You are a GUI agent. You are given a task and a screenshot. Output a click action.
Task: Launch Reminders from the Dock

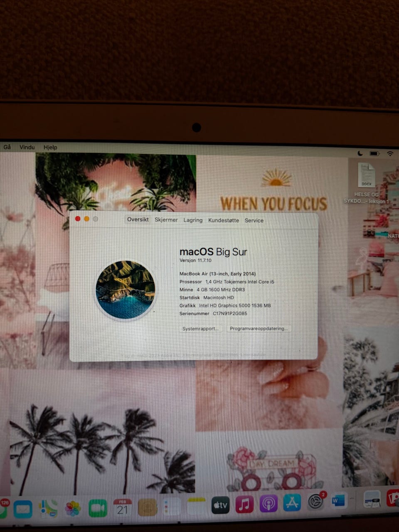point(172,507)
